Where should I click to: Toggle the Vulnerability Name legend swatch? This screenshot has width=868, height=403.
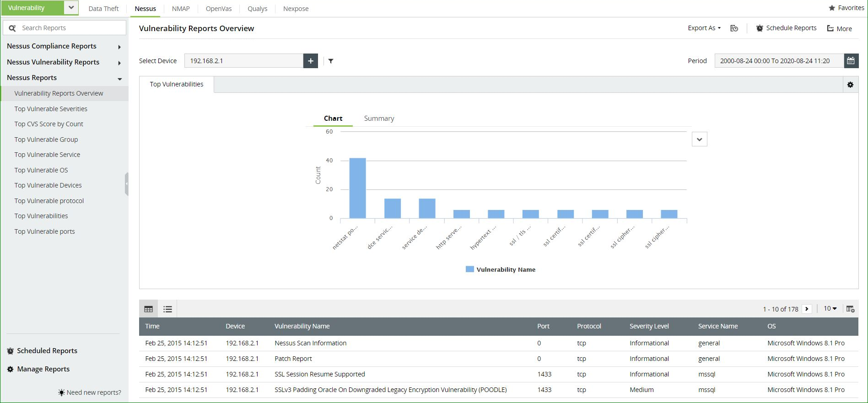click(x=469, y=269)
